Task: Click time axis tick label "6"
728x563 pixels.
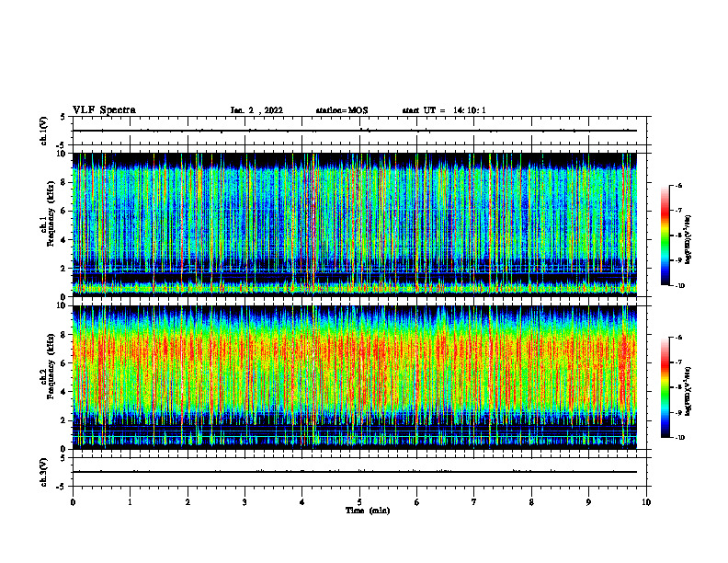Action: 417,502
